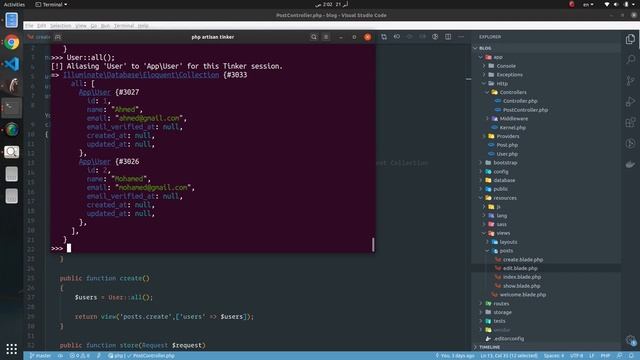
Task: Open the File menu
Action: click(29, 26)
